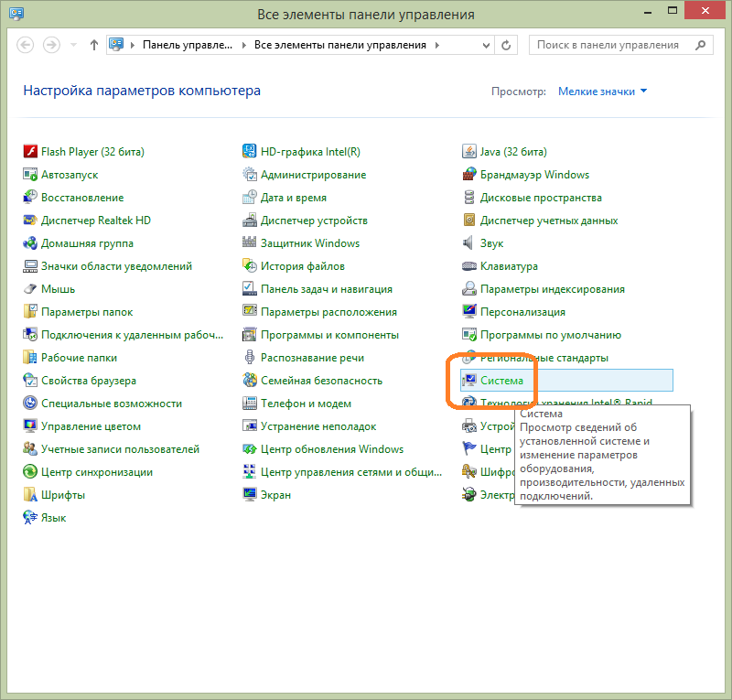Image resolution: width=732 pixels, height=700 pixels.
Task: Expand the chevron before Панель управле...
Action: point(133,46)
